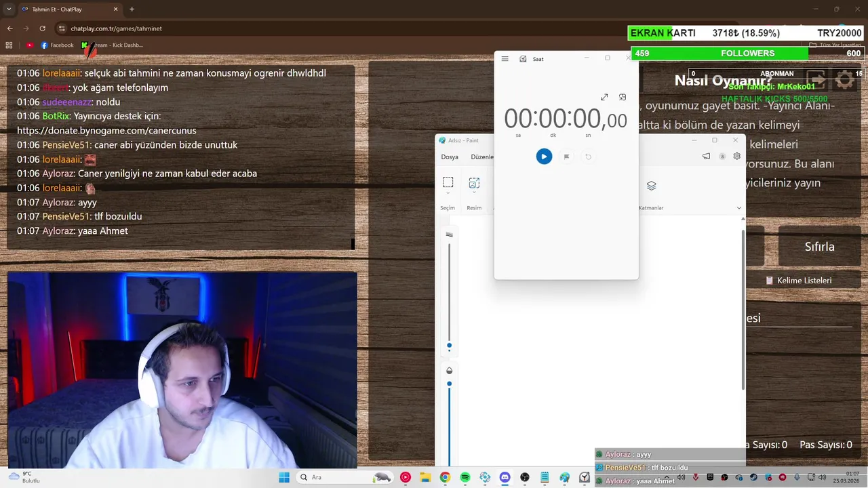Open Spotify from the taskbar
Viewport: 868px width, 488px height.
[x=465, y=477]
